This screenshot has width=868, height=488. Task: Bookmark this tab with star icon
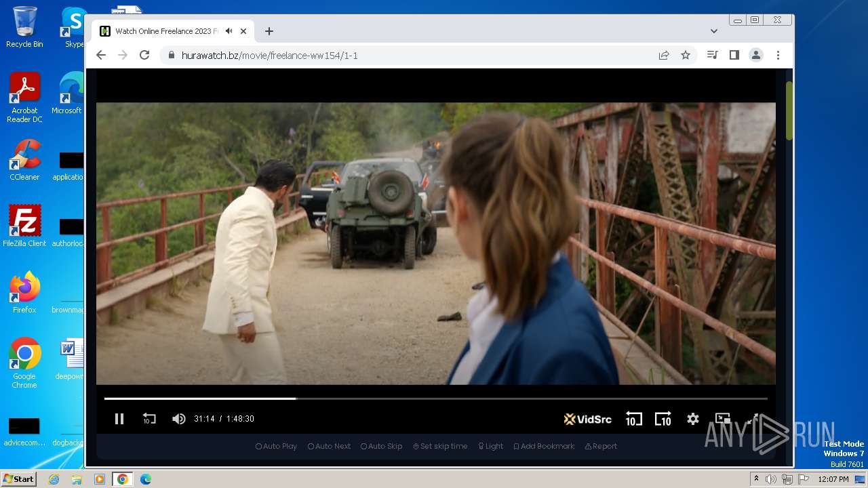(x=686, y=55)
